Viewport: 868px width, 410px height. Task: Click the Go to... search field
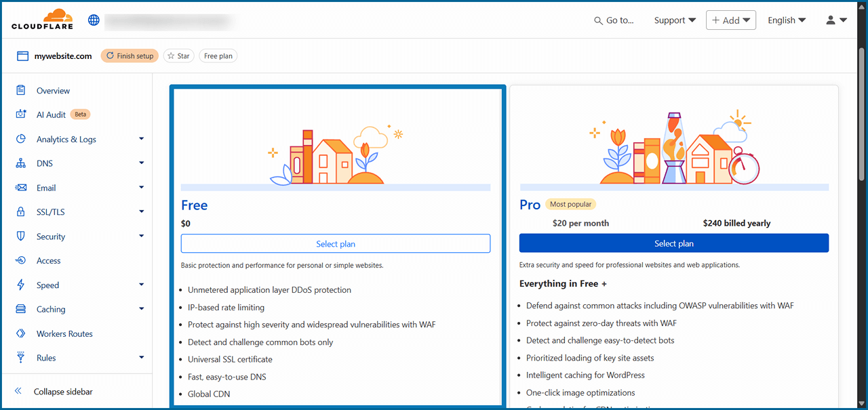[x=614, y=20]
